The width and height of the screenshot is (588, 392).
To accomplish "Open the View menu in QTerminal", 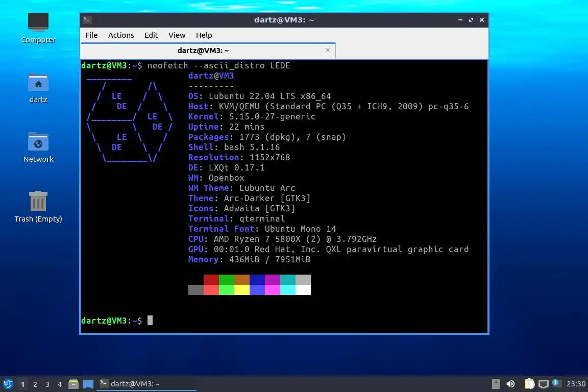I will click(177, 35).
